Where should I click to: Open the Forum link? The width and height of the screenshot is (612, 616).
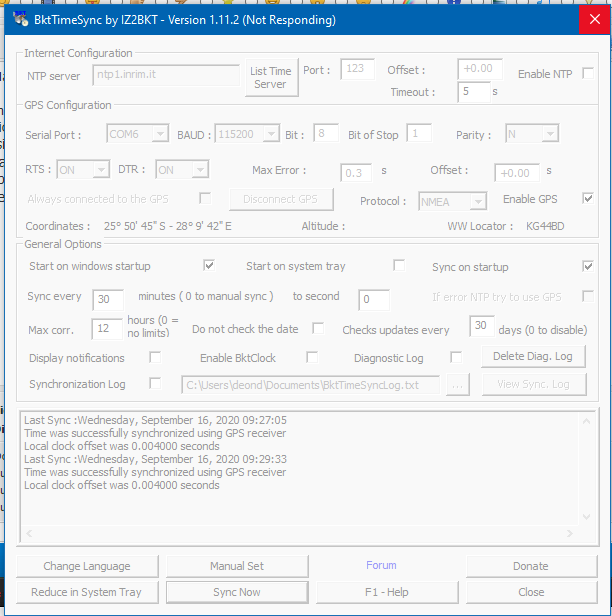(x=381, y=565)
